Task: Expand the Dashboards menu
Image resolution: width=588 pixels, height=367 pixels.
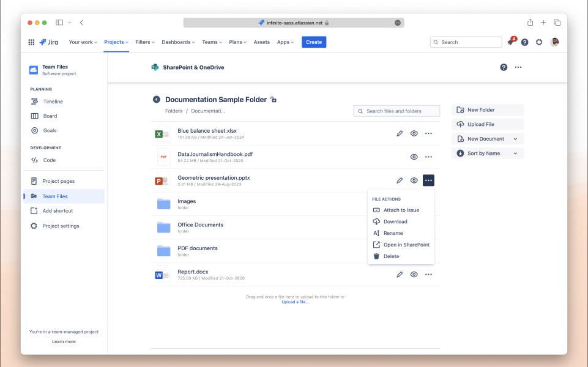Action: (x=178, y=42)
